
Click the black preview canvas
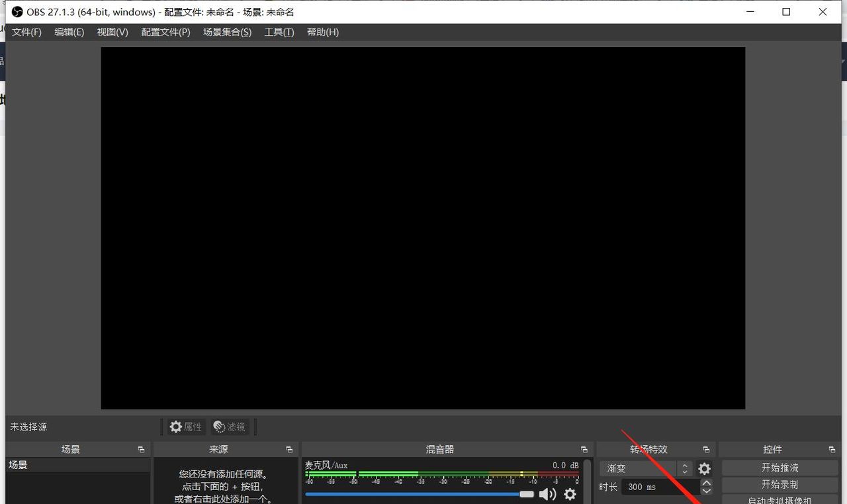(x=423, y=228)
